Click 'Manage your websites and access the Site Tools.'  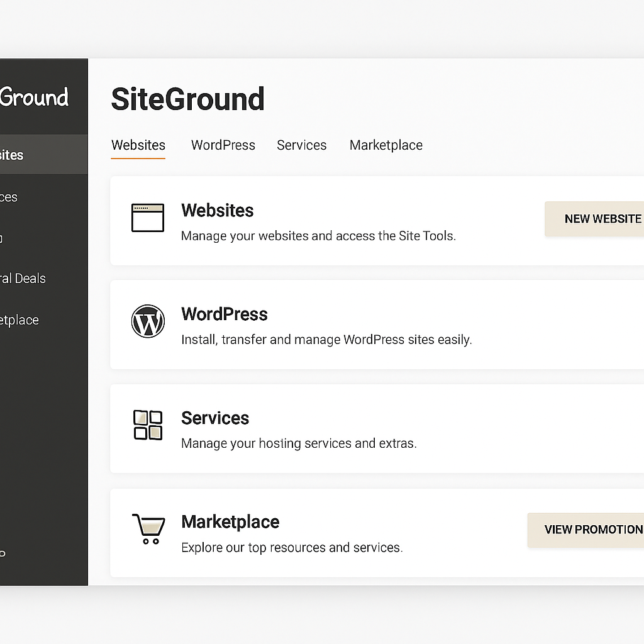(318, 236)
